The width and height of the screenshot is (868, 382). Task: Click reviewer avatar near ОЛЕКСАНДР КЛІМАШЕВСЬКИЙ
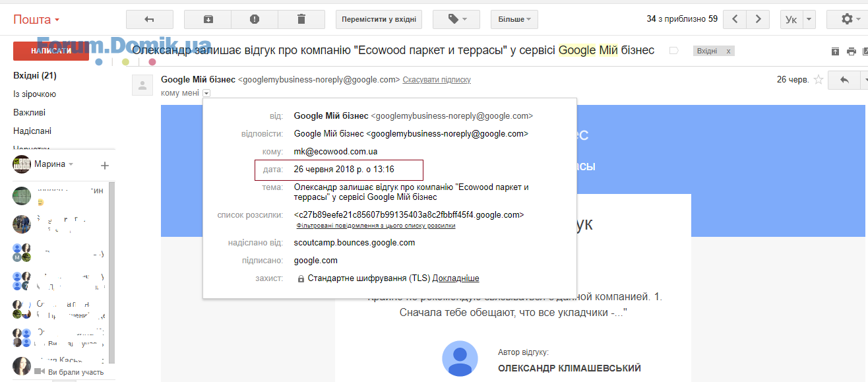point(460,360)
